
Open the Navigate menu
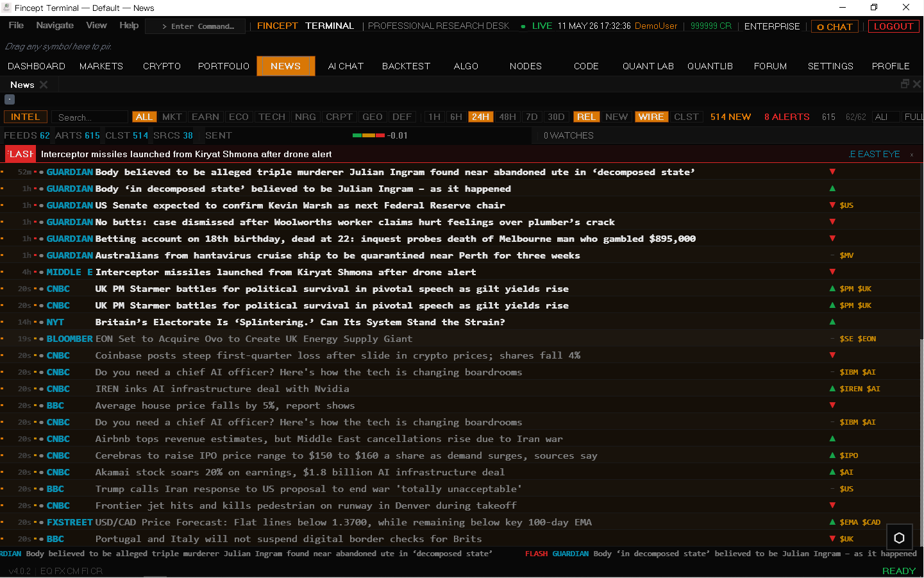tap(55, 25)
